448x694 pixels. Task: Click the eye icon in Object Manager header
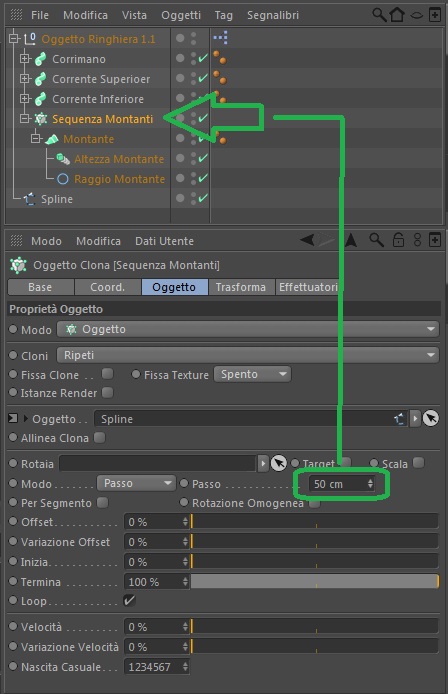(417, 15)
